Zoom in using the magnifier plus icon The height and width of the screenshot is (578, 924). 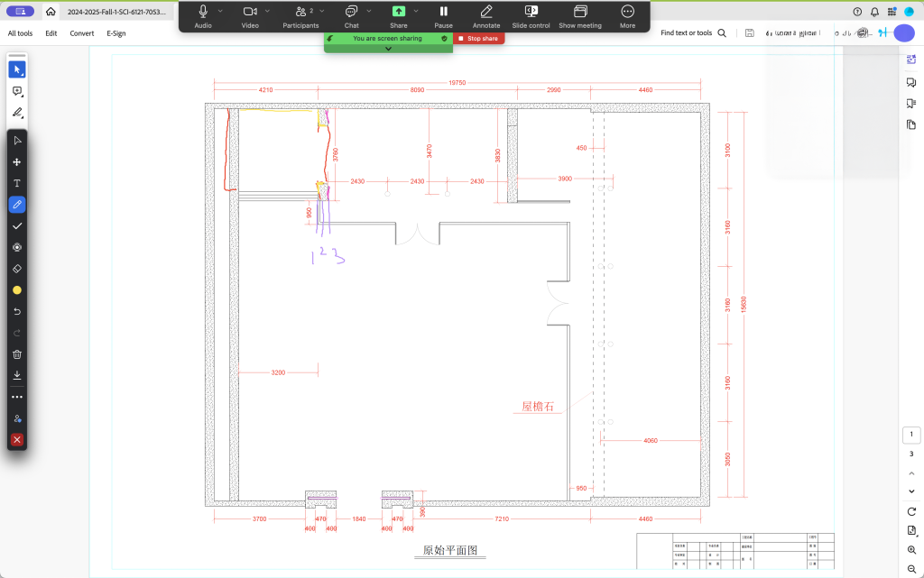(912, 549)
